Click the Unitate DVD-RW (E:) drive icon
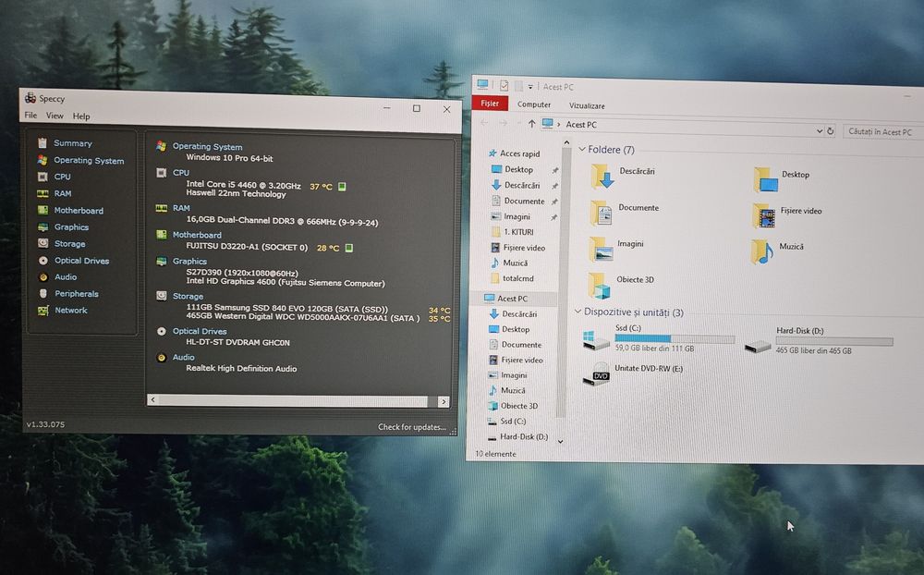 pos(596,374)
